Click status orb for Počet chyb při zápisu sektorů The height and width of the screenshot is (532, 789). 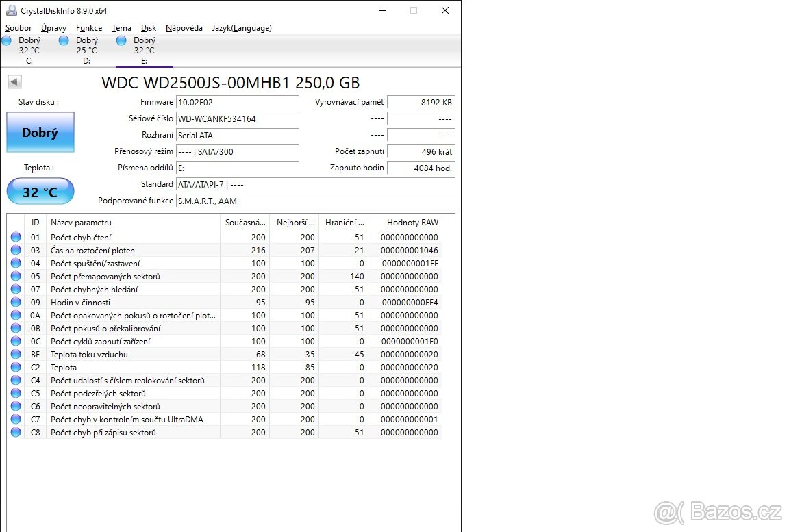pos(16,433)
